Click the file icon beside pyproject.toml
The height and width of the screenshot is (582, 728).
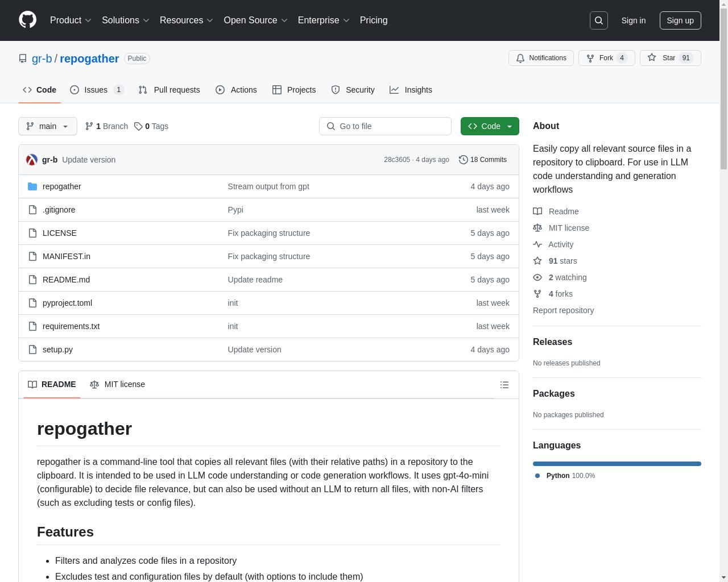coord(32,303)
